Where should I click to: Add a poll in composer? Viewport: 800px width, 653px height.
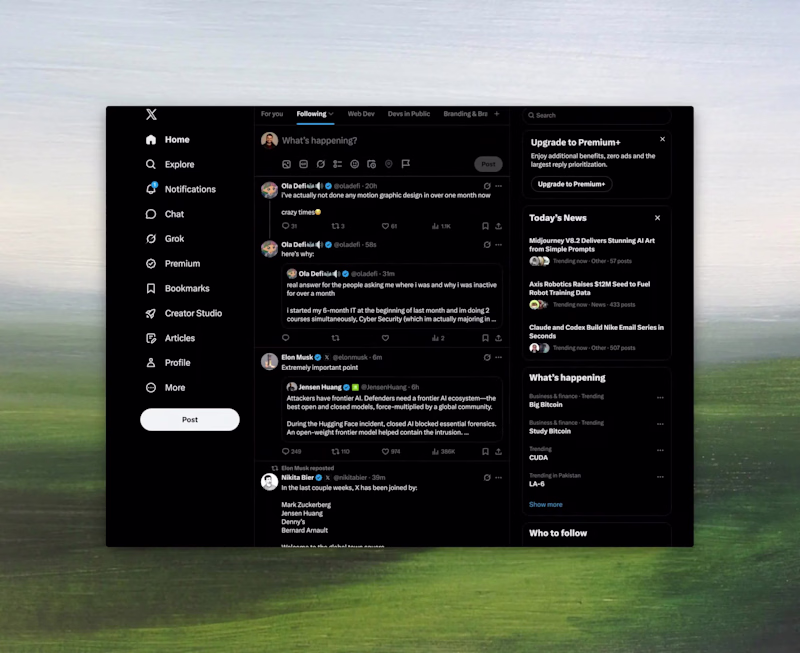(337, 164)
